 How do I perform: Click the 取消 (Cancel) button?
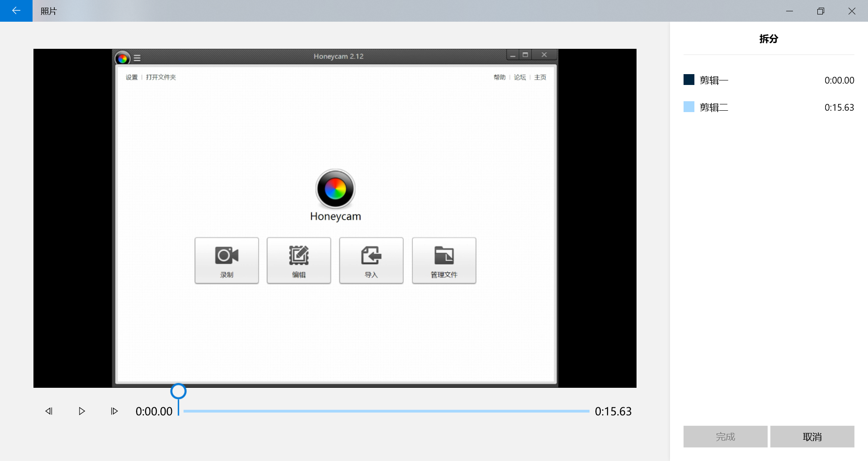[812, 437]
